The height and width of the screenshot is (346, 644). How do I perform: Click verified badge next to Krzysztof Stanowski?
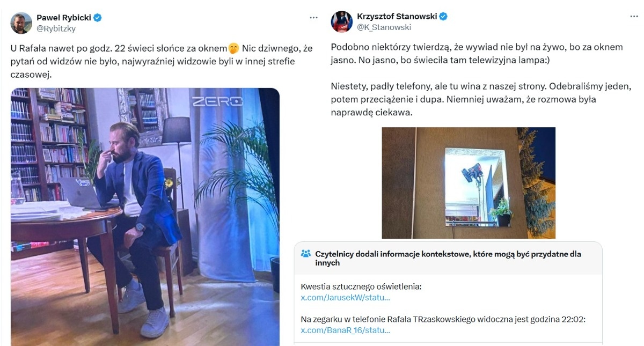click(443, 17)
